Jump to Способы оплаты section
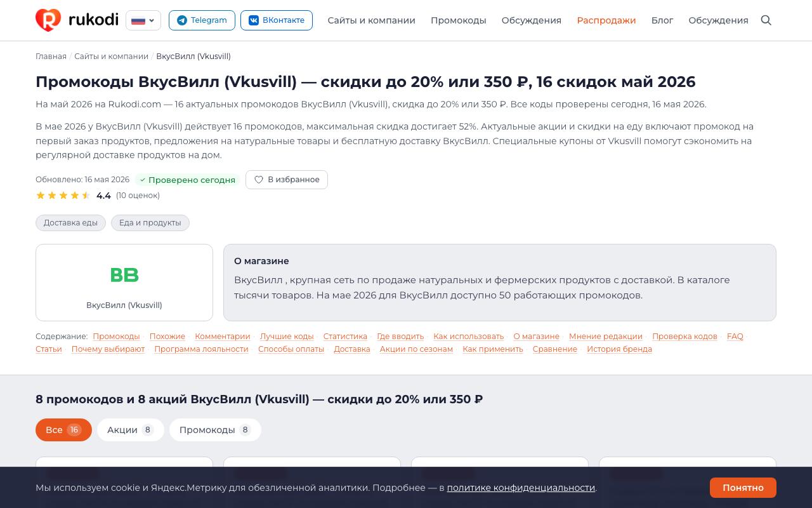812x508 pixels. point(291,349)
